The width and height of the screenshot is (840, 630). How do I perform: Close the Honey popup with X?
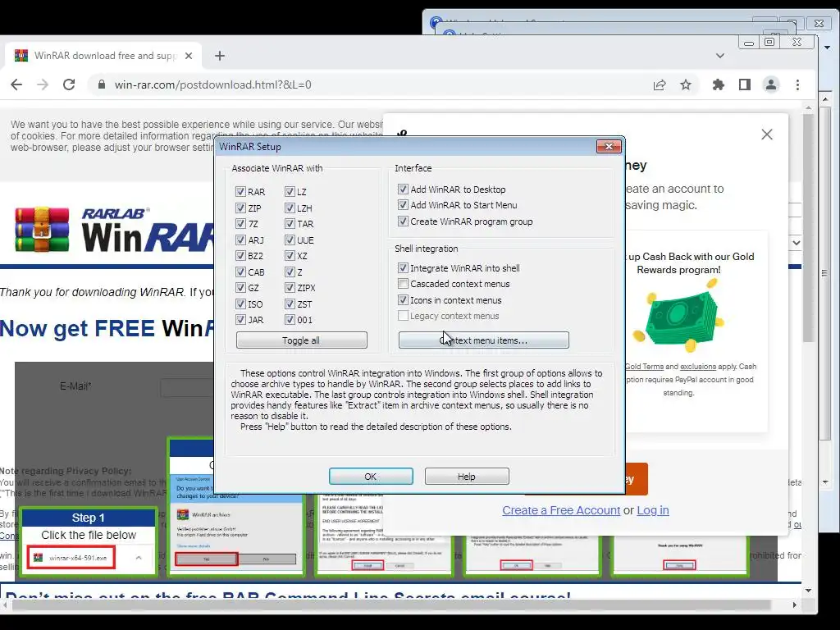tap(767, 135)
